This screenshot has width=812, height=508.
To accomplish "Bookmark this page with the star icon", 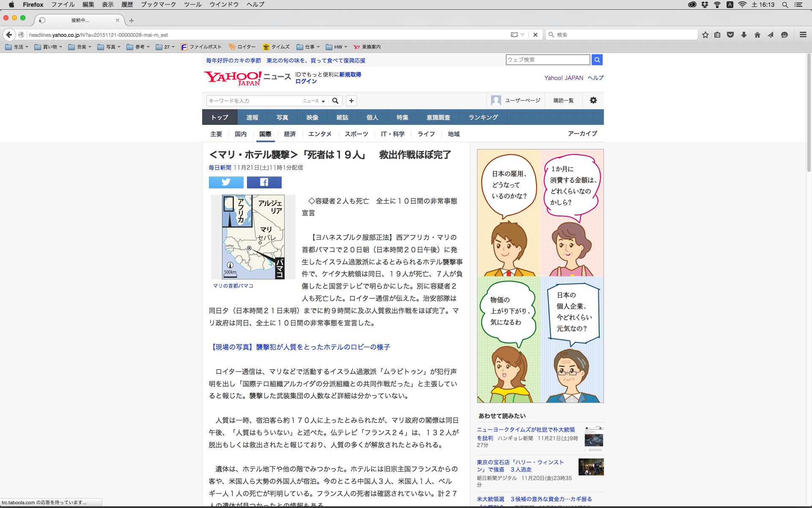I will click(x=705, y=35).
